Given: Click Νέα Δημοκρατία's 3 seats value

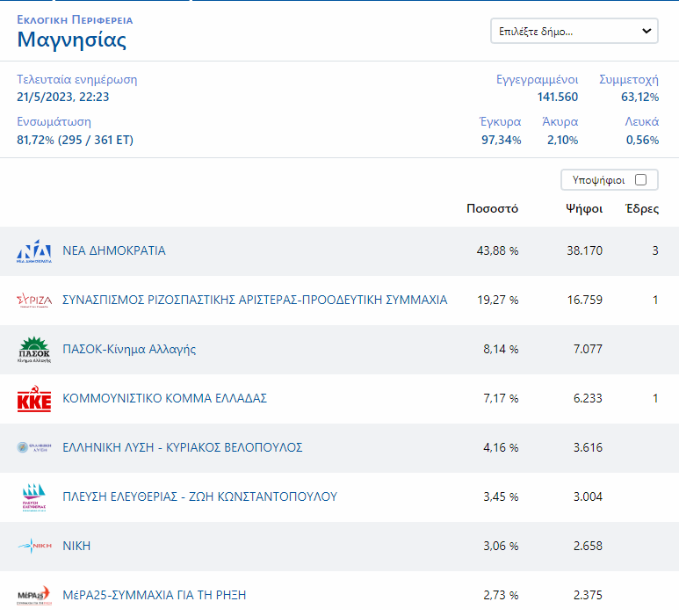Looking at the screenshot, I should pyautogui.click(x=655, y=250).
